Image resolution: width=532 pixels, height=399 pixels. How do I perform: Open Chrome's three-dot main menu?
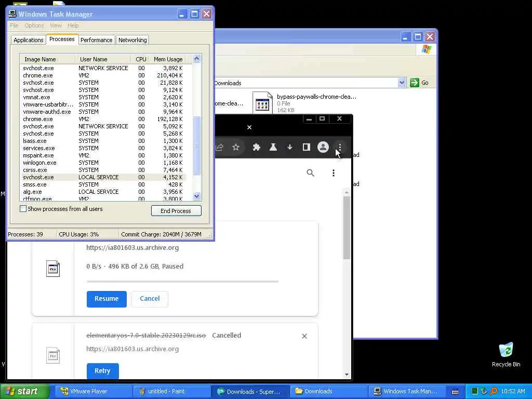coord(340,147)
